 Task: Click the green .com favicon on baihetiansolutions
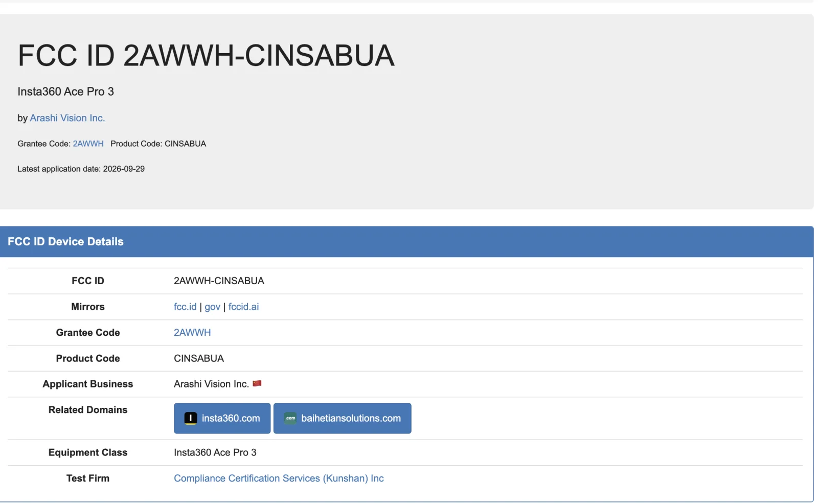(x=290, y=418)
